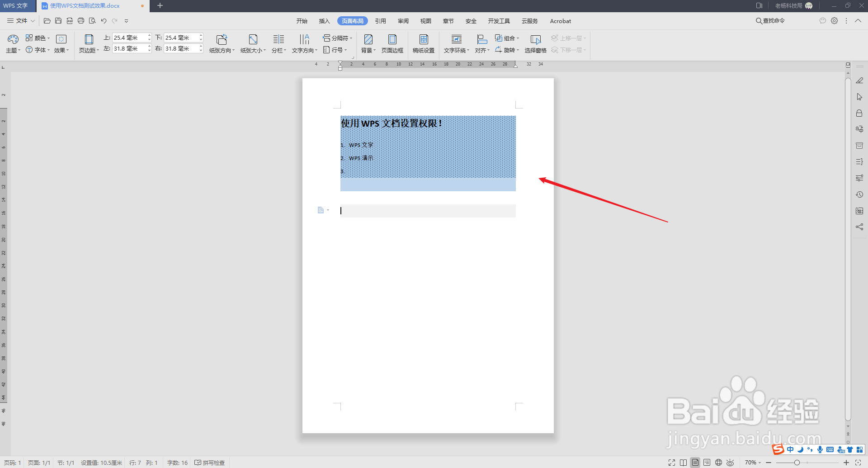868x468 pixels.
Task: Switch to page layout view
Action: point(695,463)
